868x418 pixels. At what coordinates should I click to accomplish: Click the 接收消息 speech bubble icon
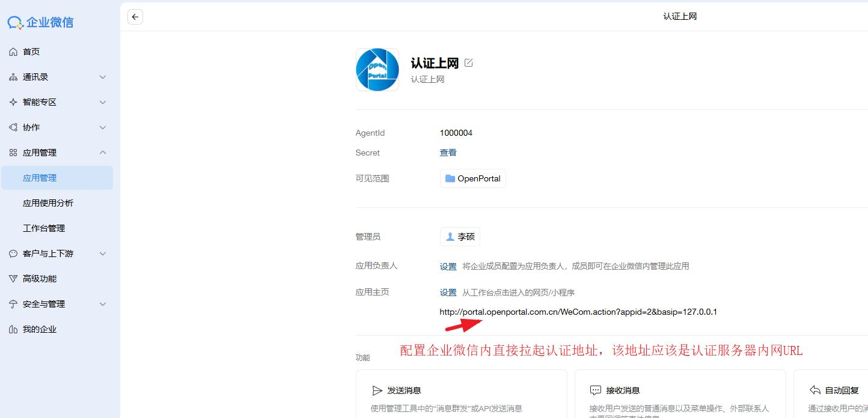(x=596, y=390)
